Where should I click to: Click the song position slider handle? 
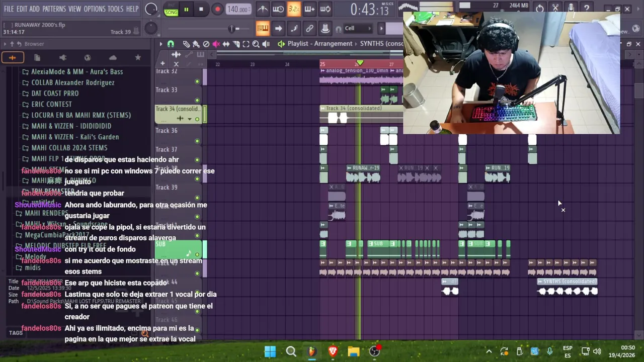[x=232, y=29]
